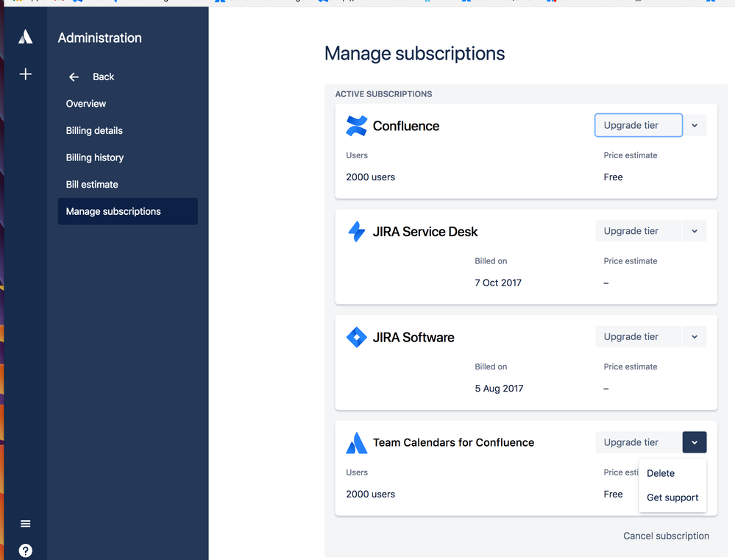Open Billing history page
The image size is (735, 560).
(x=95, y=157)
